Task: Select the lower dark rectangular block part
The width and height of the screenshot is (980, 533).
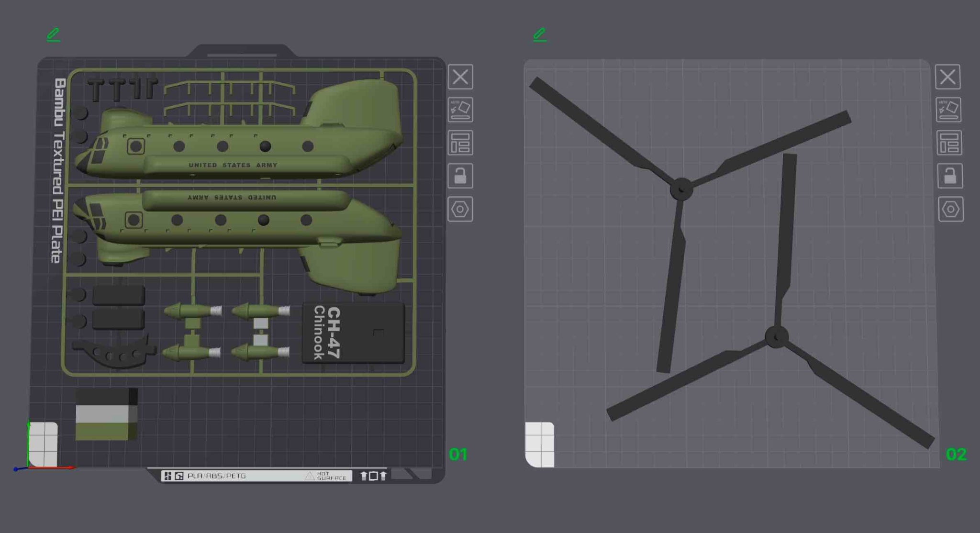Action: coord(118,320)
